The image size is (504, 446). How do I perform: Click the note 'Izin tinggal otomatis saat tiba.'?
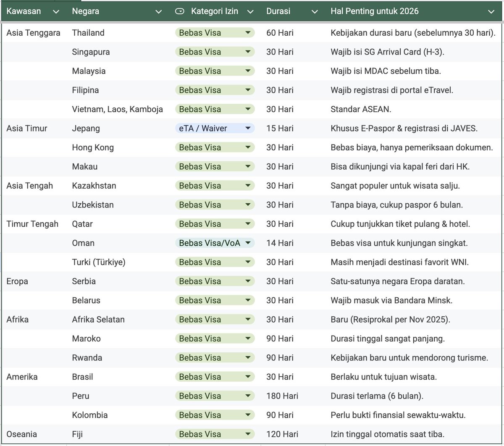388,434
